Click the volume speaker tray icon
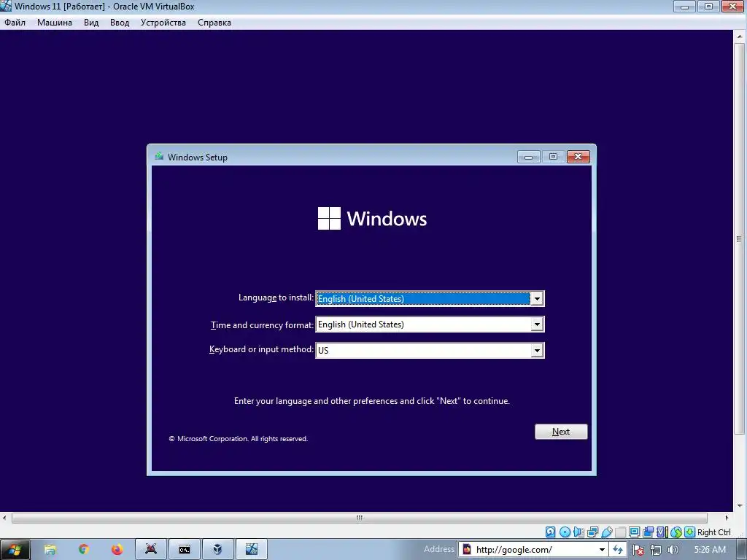 [x=673, y=550]
